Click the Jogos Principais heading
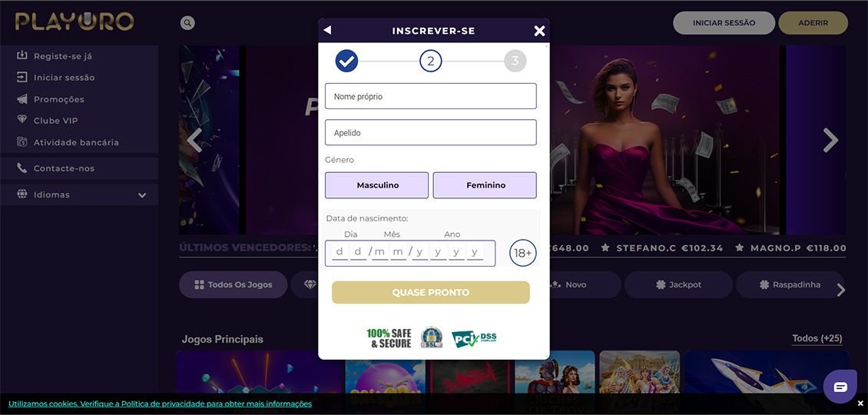This screenshot has width=868, height=415. tap(223, 339)
